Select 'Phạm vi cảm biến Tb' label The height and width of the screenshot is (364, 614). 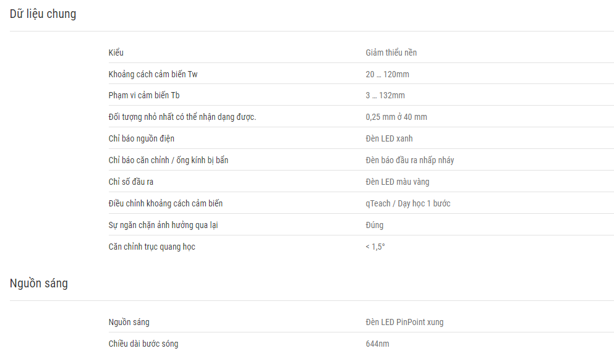click(x=144, y=96)
